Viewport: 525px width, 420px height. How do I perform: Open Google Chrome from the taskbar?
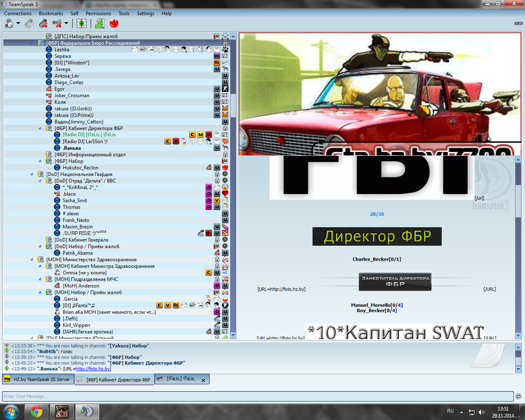click(x=37, y=412)
